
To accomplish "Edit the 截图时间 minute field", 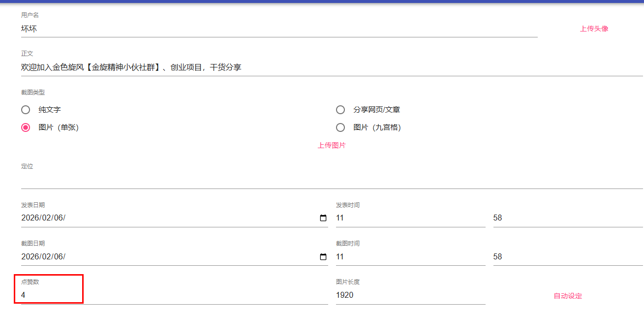I will pyautogui.click(x=568, y=257).
